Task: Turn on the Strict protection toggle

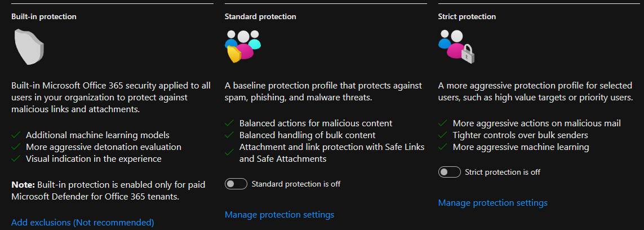Action: 449,172
